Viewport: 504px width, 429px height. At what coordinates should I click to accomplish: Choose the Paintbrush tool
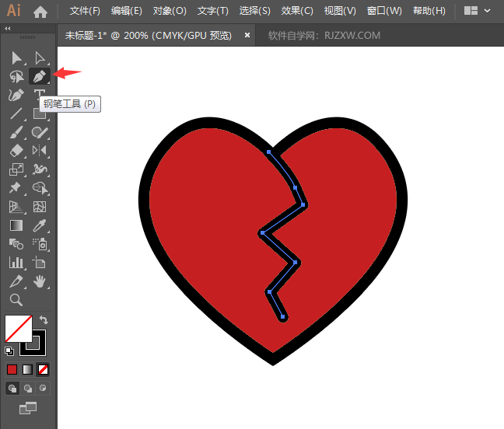[16, 132]
